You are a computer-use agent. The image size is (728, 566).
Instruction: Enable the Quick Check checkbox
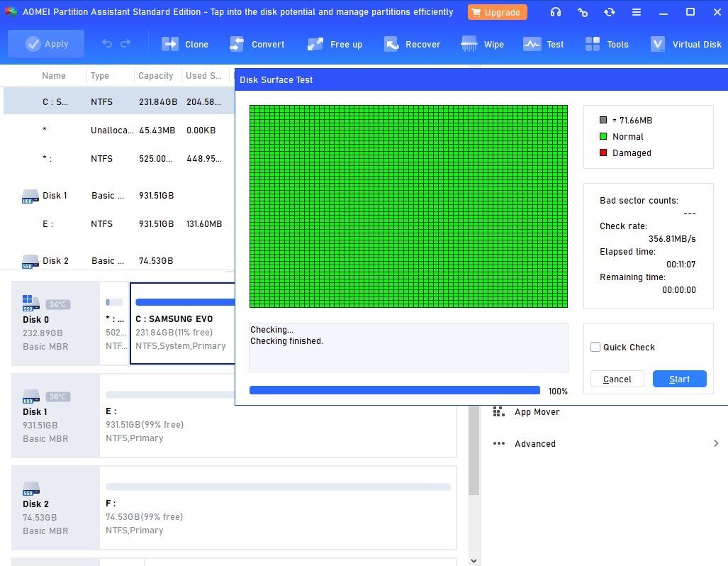[x=595, y=347]
